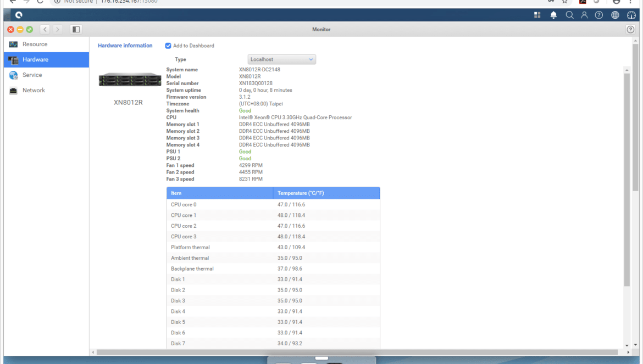643x364 pixels.
Task: Open the Monitor window help icon
Action: coord(630,30)
